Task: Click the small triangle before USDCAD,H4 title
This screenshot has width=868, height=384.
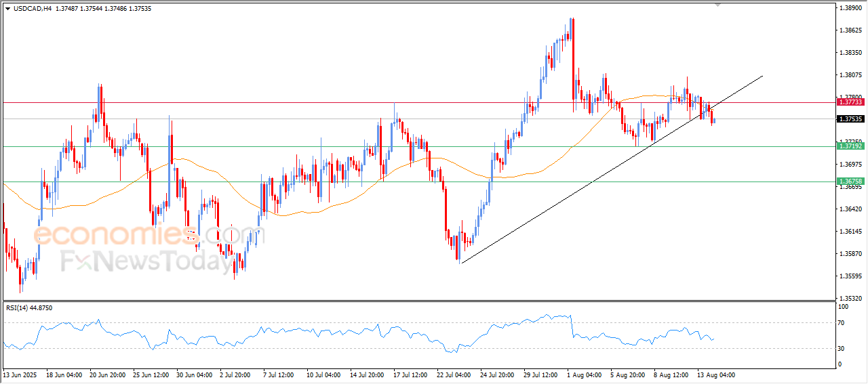Action: (7, 9)
